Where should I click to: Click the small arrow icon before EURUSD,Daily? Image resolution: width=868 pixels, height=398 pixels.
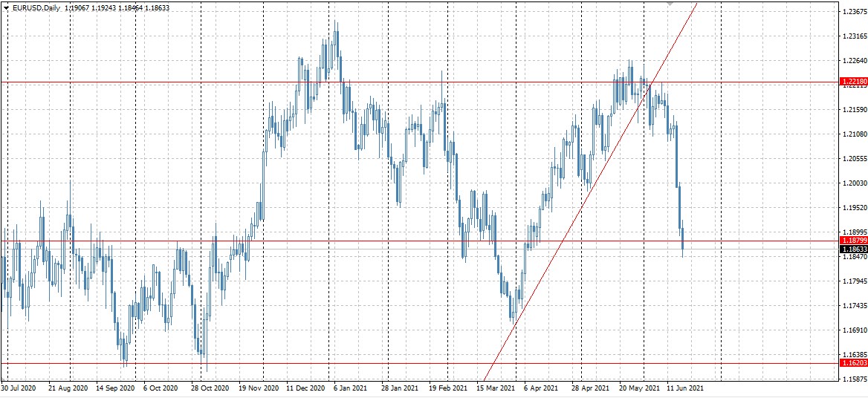[6, 8]
